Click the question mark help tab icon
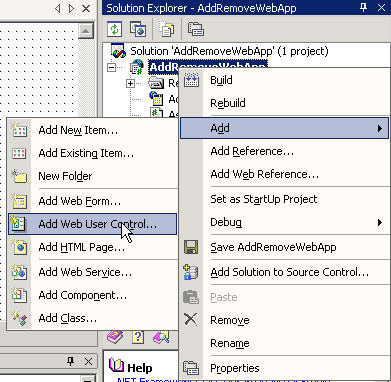The width and height of the screenshot is (391, 382). [138, 337]
